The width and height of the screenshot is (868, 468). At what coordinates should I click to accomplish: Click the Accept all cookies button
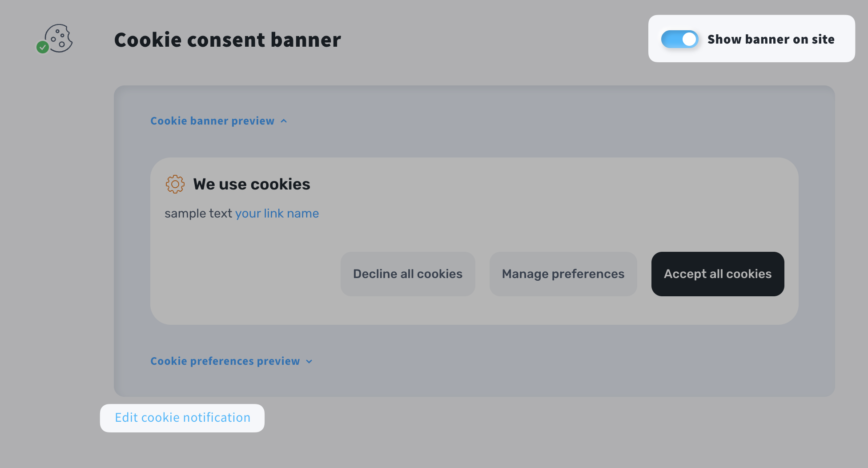[717, 274]
